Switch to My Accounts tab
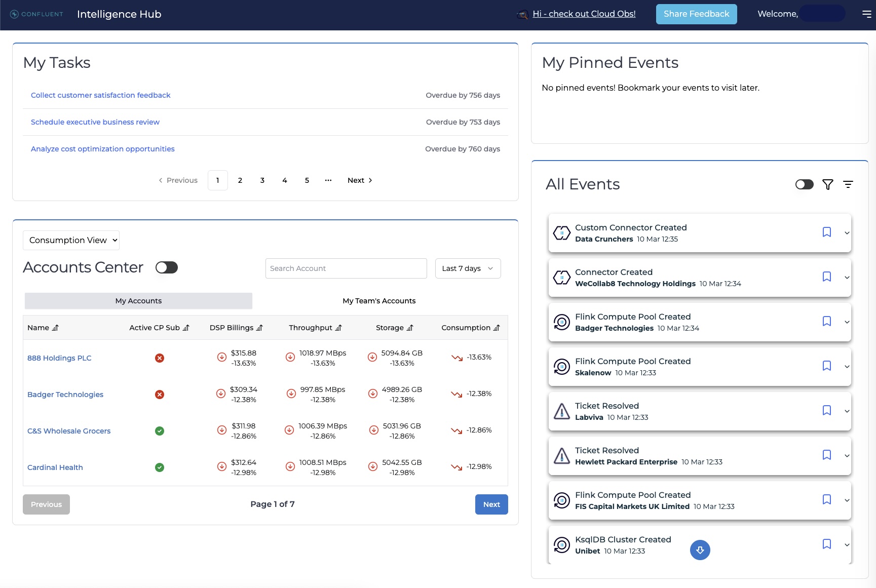This screenshot has height=588, width=876. pyautogui.click(x=138, y=301)
